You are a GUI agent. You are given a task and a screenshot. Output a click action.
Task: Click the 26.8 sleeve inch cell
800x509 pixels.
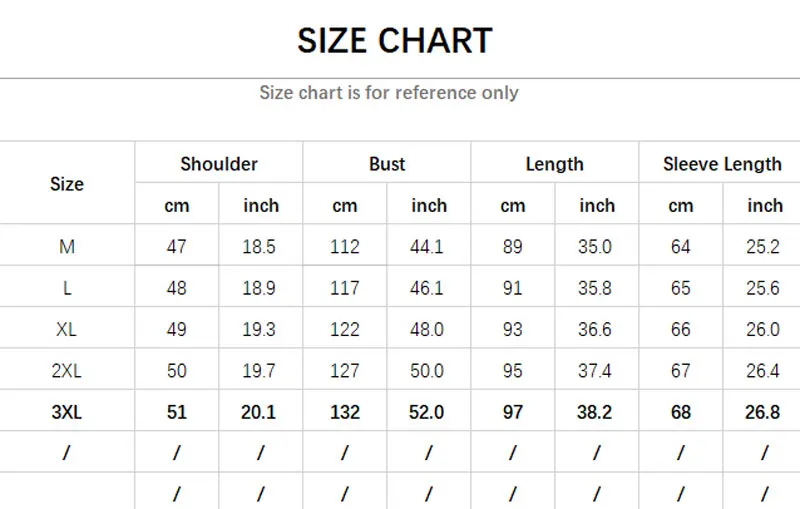click(762, 412)
